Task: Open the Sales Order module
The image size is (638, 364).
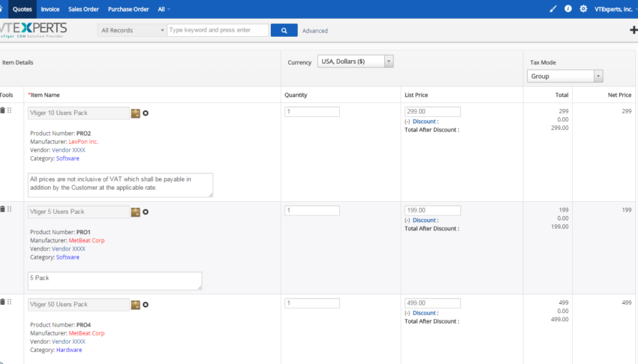Action: point(83,9)
